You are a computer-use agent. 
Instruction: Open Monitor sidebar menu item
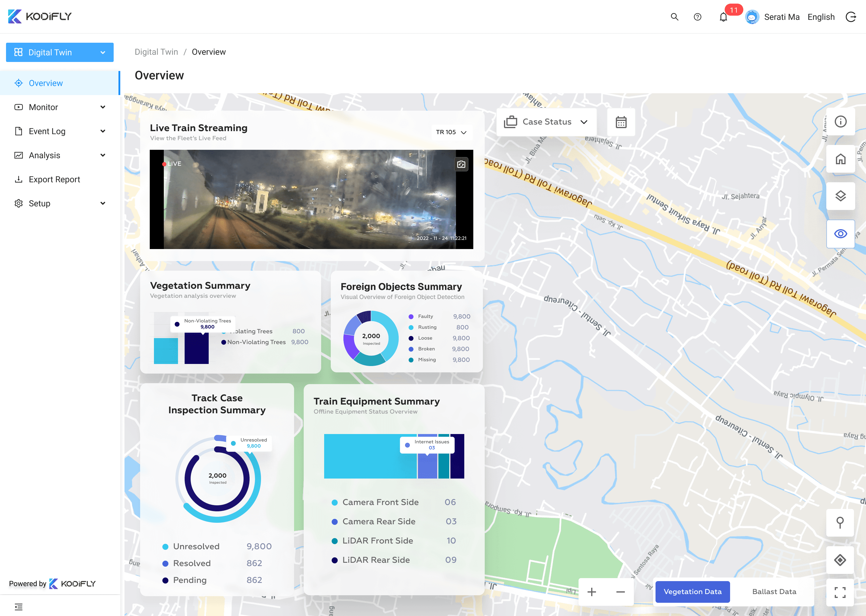pyautogui.click(x=60, y=107)
